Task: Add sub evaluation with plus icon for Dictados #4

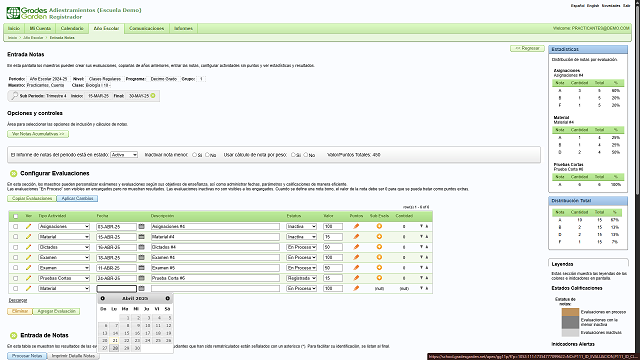Action: (379, 247)
